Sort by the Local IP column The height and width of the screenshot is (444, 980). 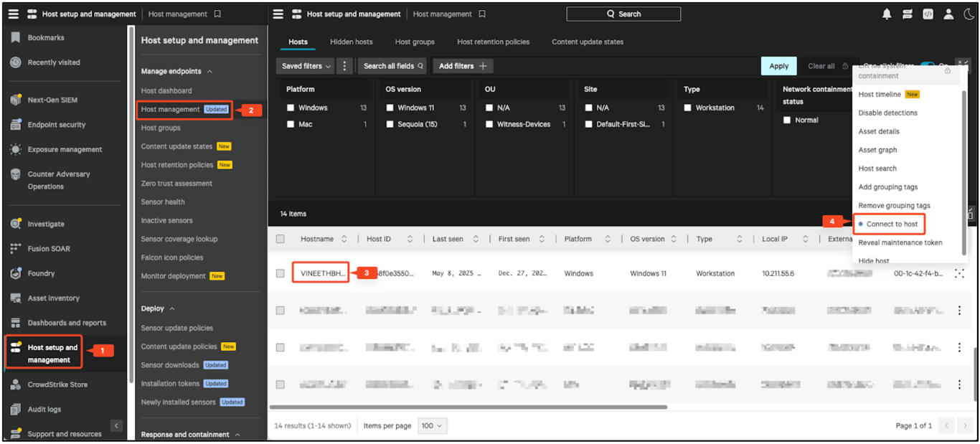(x=806, y=239)
